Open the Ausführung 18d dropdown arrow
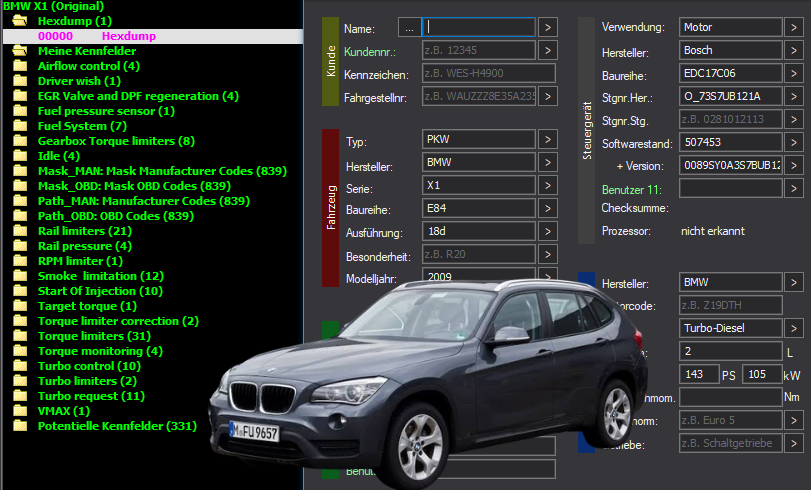Image resolution: width=811 pixels, height=490 pixels. pyautogui.click(x=548, y=231)
